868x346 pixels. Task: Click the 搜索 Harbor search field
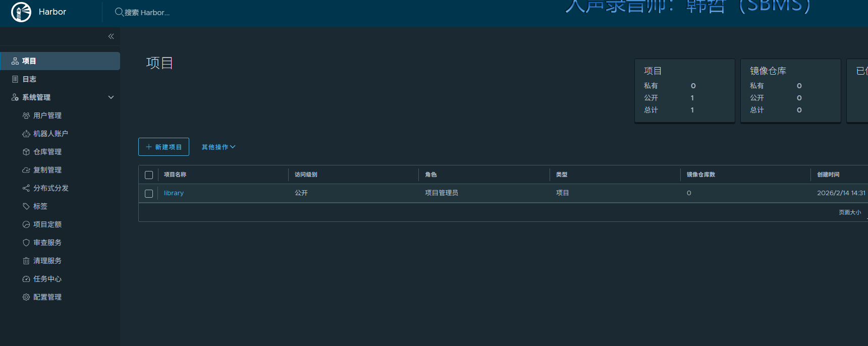pos(147,12)
